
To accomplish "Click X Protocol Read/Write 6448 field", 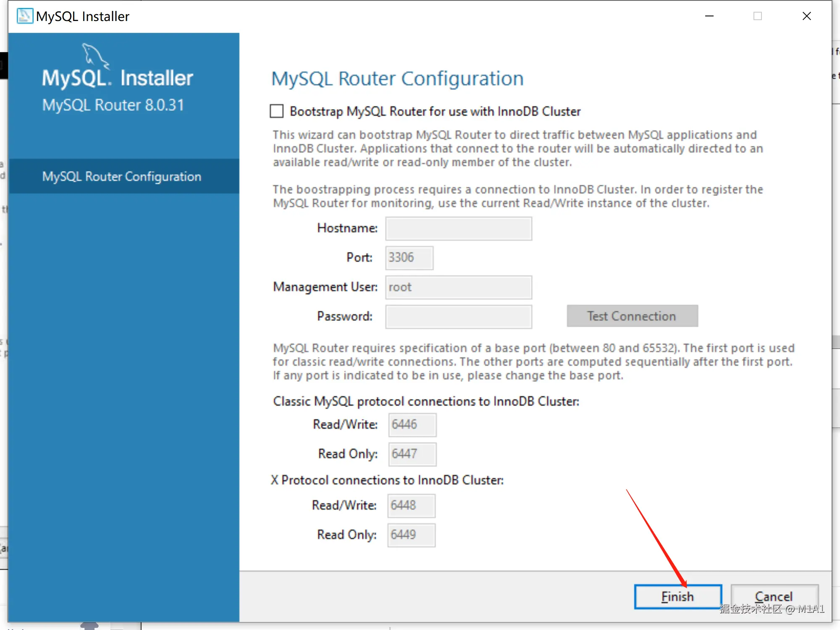I will pyautogui.click(x=411, y=505).
